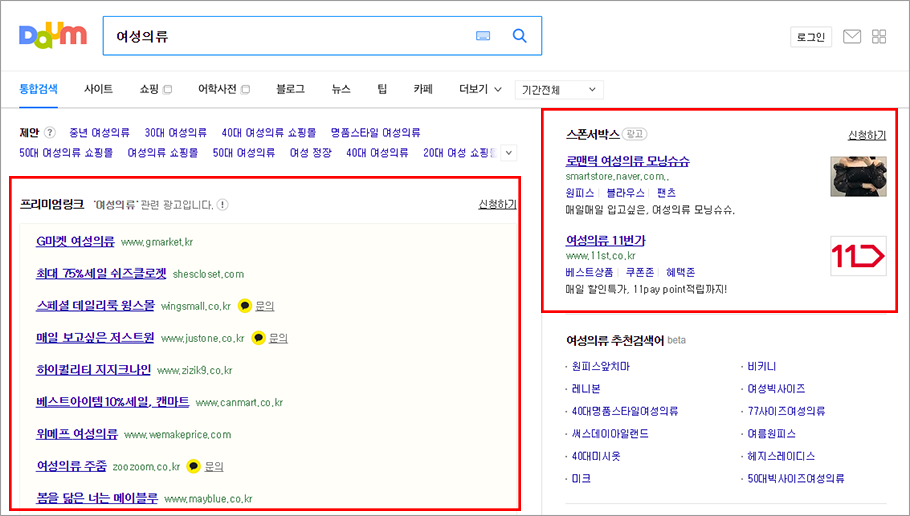Open 위메프 여성의류 link

77,434
